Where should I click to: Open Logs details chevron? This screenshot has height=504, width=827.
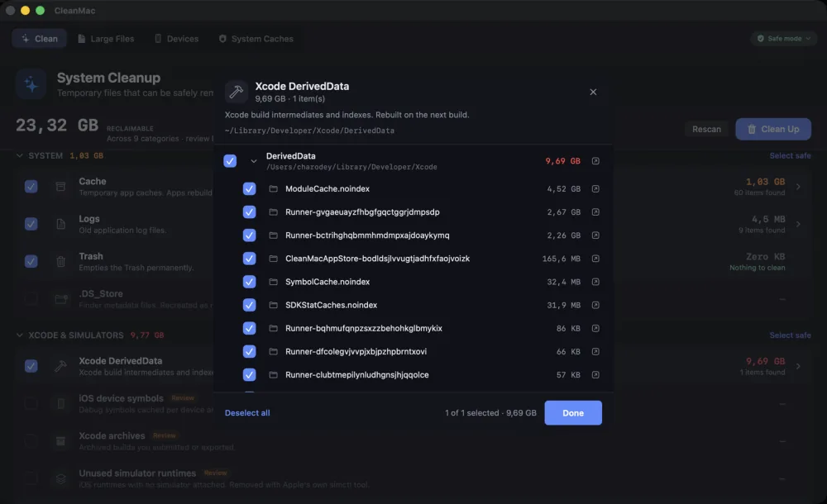click(x=798, y=224)
